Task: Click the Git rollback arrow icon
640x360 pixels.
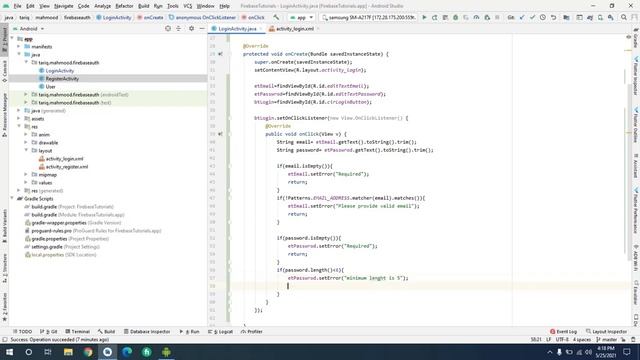Action: point(553,18)
